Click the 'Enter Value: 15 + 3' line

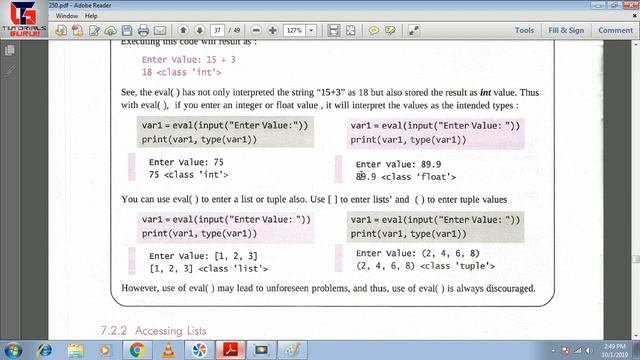(x=189, y=60)
